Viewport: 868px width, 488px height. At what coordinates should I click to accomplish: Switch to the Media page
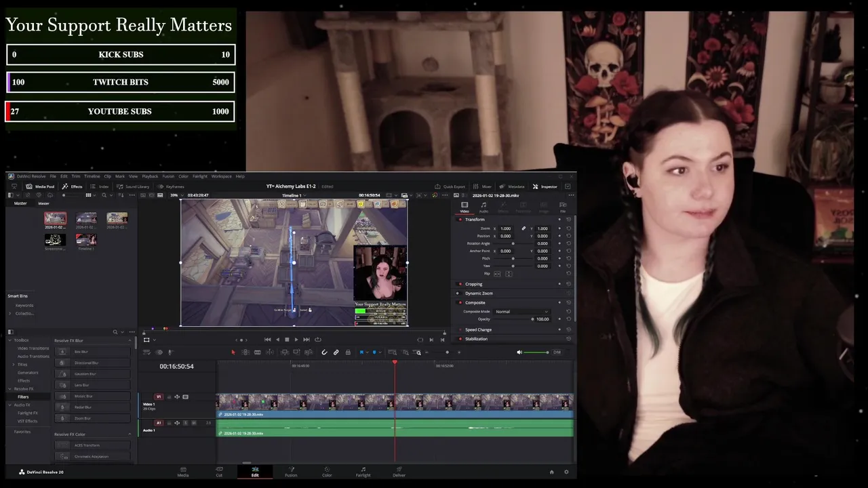183,472
